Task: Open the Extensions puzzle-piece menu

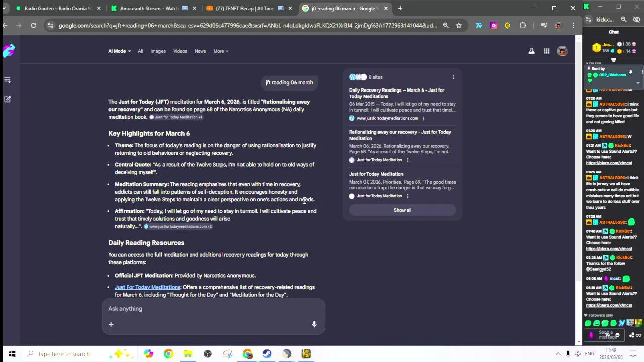Action: (x=523, y=25)
